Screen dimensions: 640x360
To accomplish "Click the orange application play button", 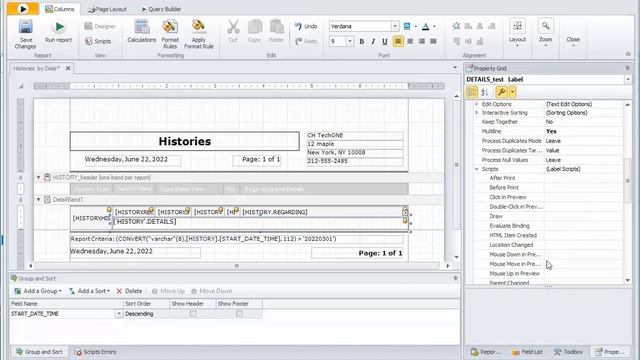I will coord(23,9).
